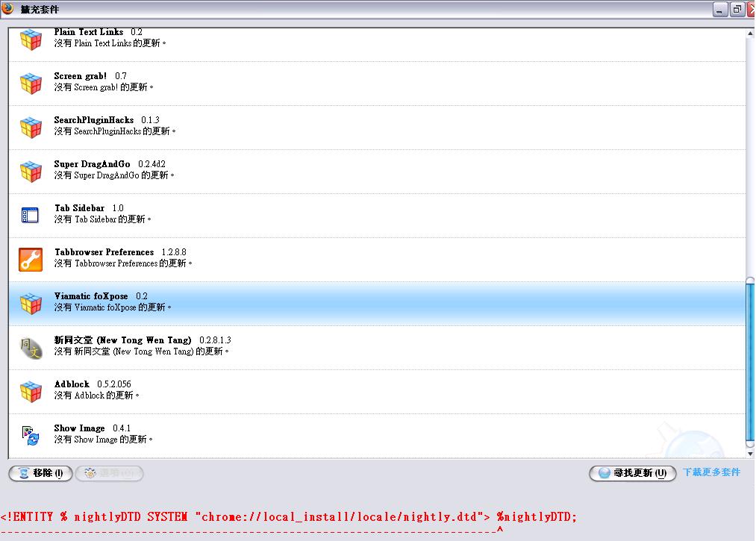Select the New Tong Wen Tang icon
Viewport: 756px width, 541px height.
[31, 348]
